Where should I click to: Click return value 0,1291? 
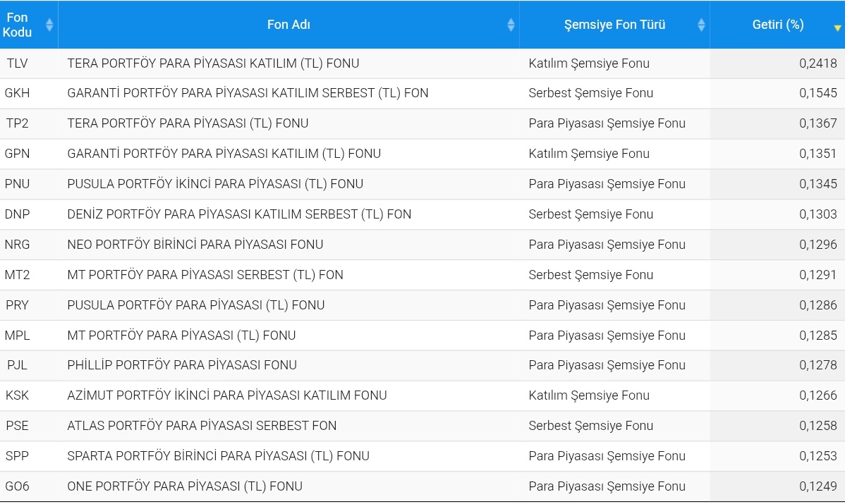click(x=818, y=275)
